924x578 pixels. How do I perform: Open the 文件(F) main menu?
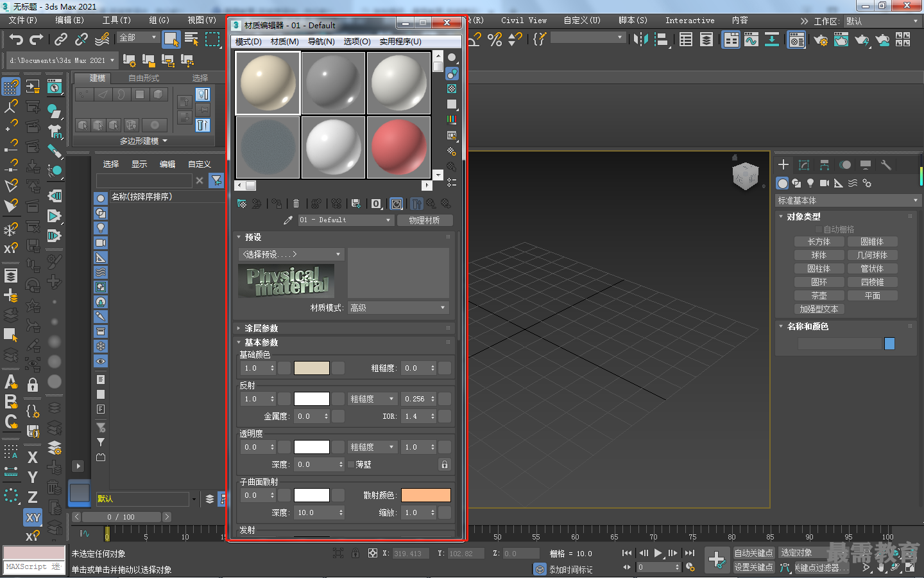[23, 21]
